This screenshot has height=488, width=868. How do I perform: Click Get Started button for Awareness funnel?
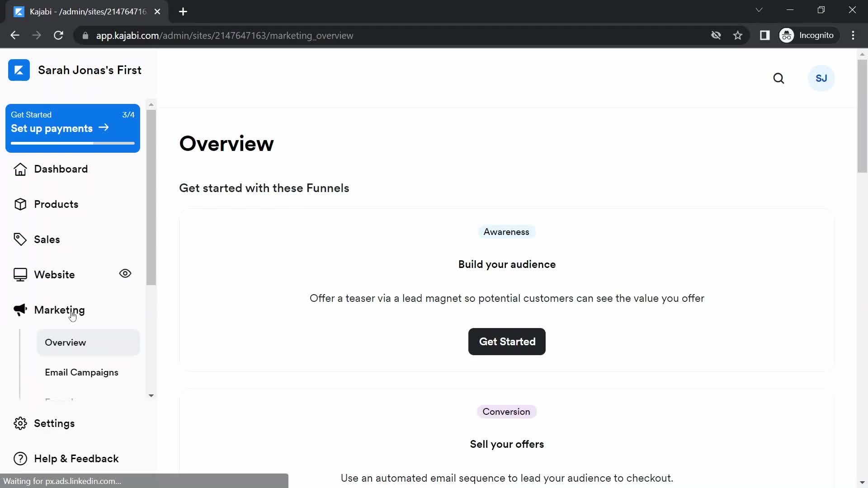[507, 342]
